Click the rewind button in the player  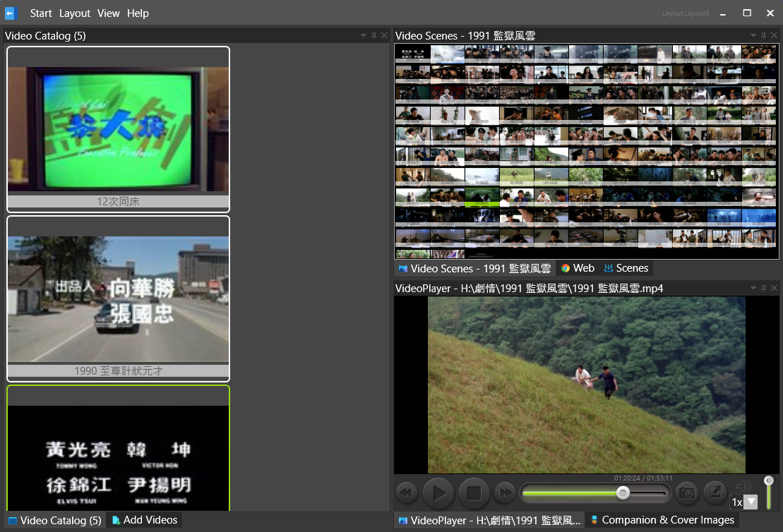(x=407, y=493)
